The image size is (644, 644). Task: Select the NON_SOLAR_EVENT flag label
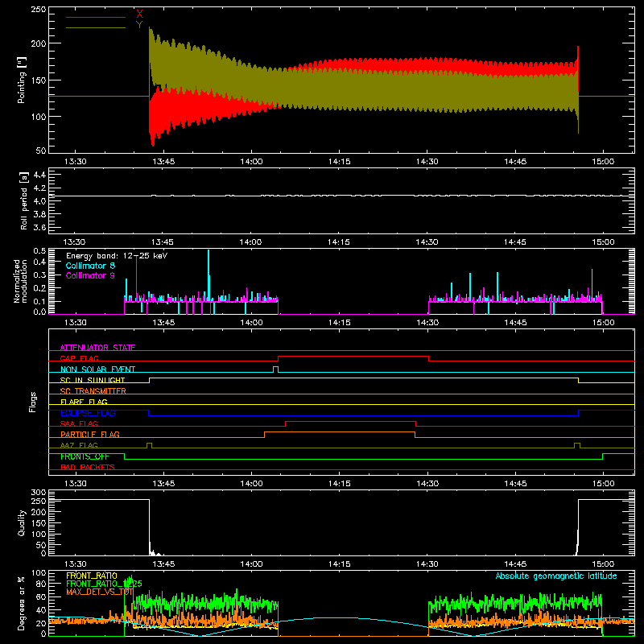[x=97, y=369]
